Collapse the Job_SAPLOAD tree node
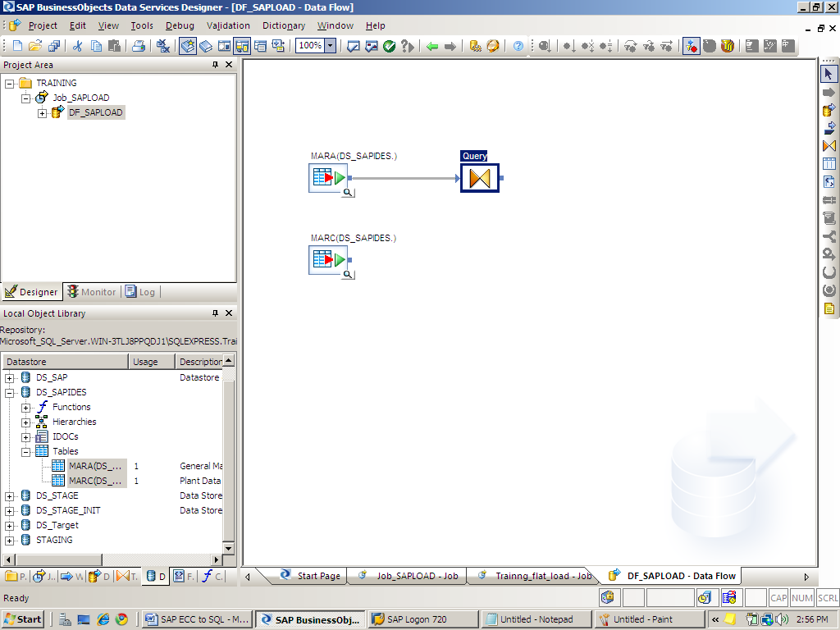This screenshot has height=630, width=840. point(25,98)
